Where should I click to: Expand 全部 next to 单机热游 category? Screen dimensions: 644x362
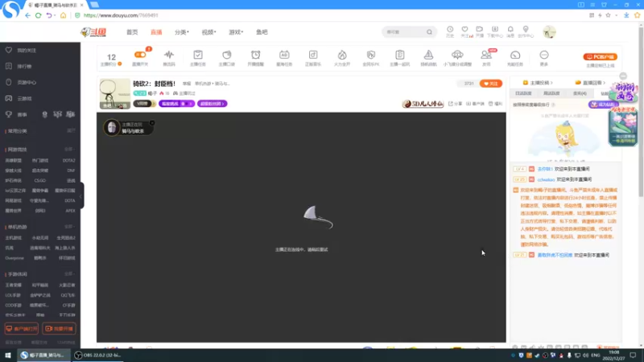tap(69, 227)
